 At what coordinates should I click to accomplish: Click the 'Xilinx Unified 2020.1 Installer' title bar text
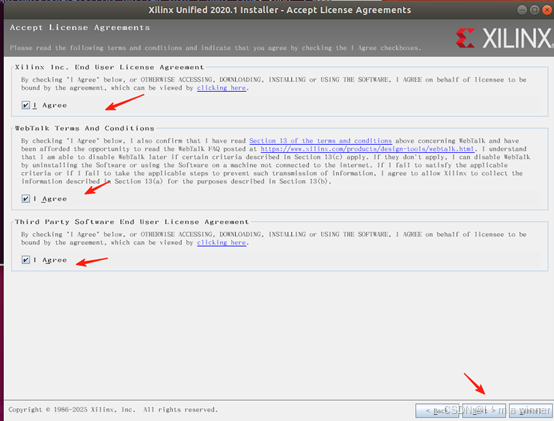pyautogui.click(x=279, y=10)
